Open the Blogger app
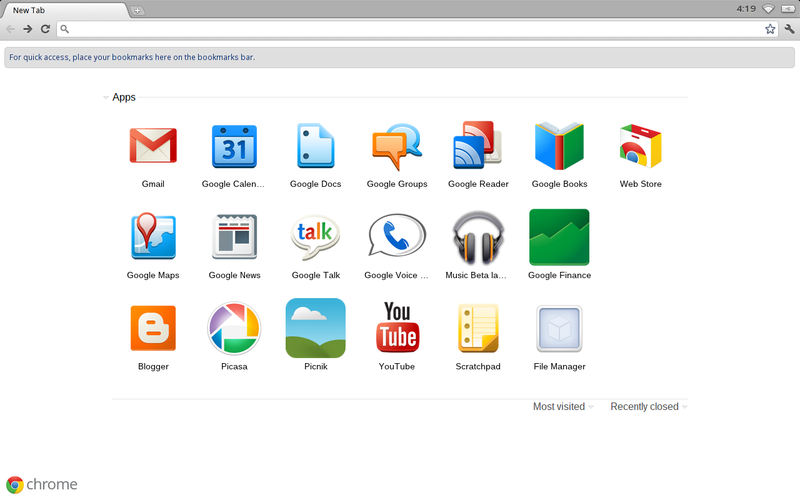Image resolution: width=800 pixels, height=500 pixels. coord(153,328)
